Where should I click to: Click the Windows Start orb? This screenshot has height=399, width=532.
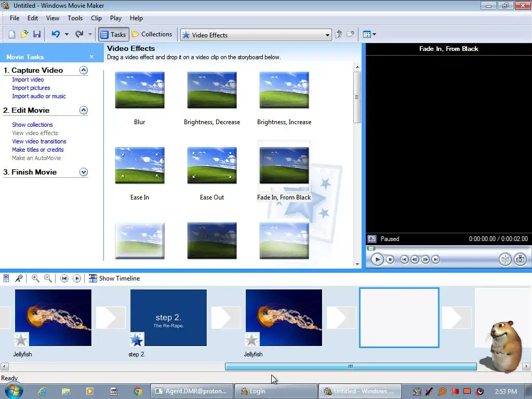click(x=14, y=391)
